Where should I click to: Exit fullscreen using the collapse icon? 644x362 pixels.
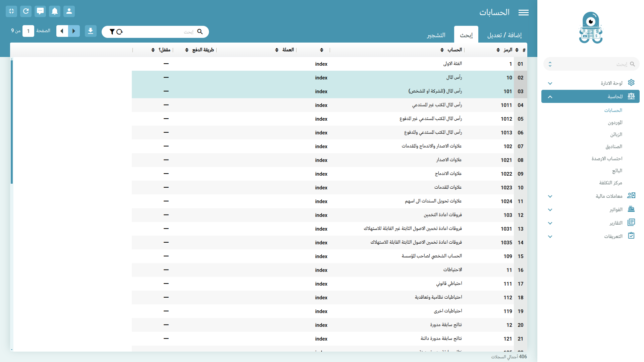click(11, 11)
